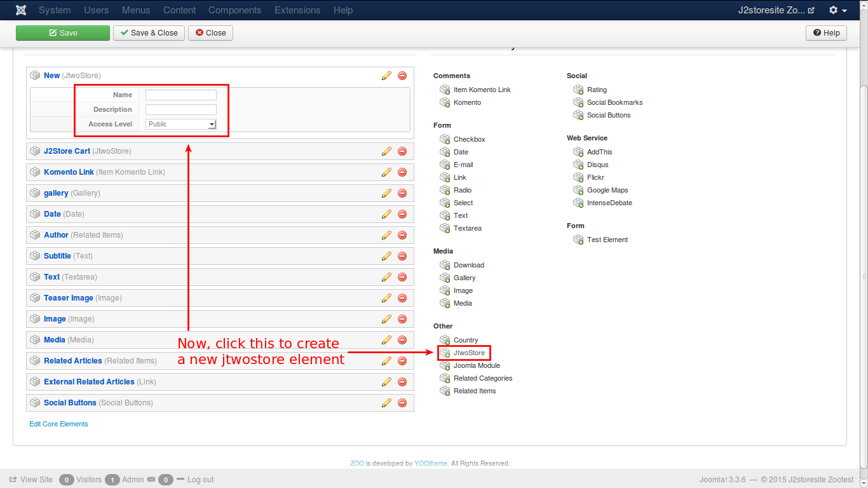
Task: Click the Name input field
Action: 181,95
